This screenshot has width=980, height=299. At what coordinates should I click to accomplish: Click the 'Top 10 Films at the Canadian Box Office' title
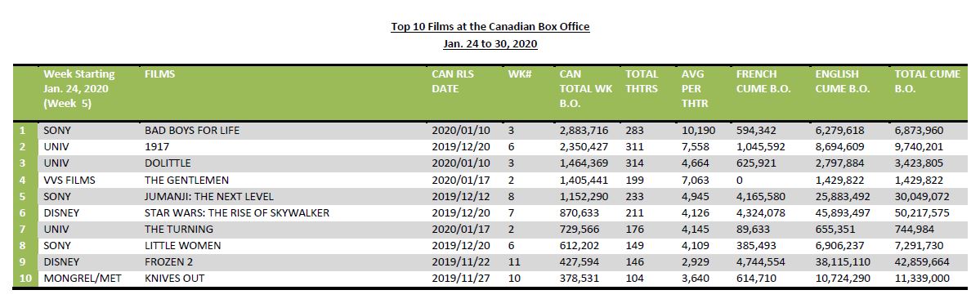coord(490,27)
